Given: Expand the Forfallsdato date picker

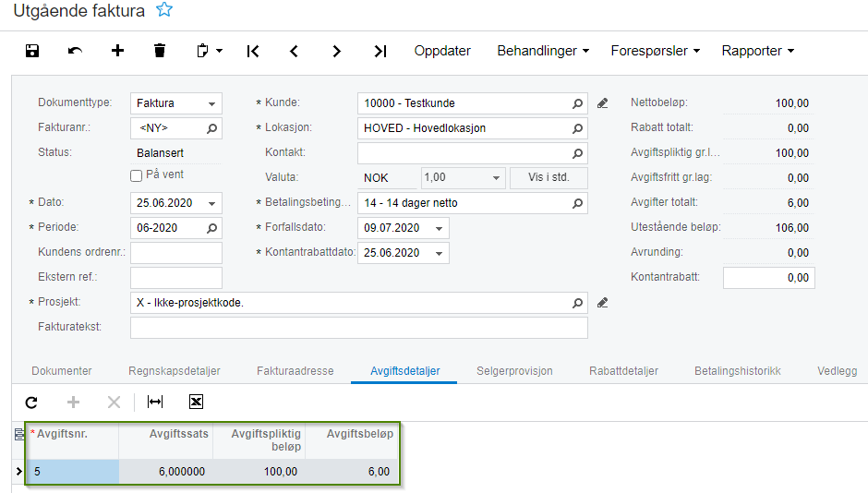Looking at the screenshot, I should pyautogui.click(x=439, y=228).
